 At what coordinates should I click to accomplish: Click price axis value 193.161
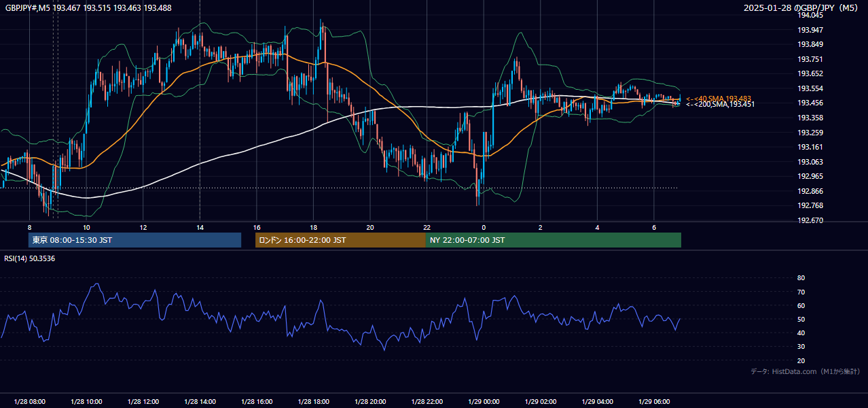point(810,147)
